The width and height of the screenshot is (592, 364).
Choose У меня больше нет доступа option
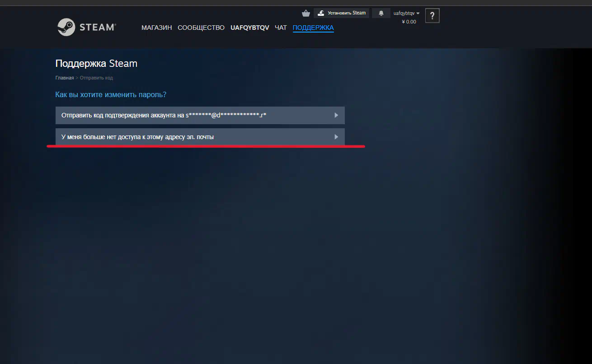[137, 137]
